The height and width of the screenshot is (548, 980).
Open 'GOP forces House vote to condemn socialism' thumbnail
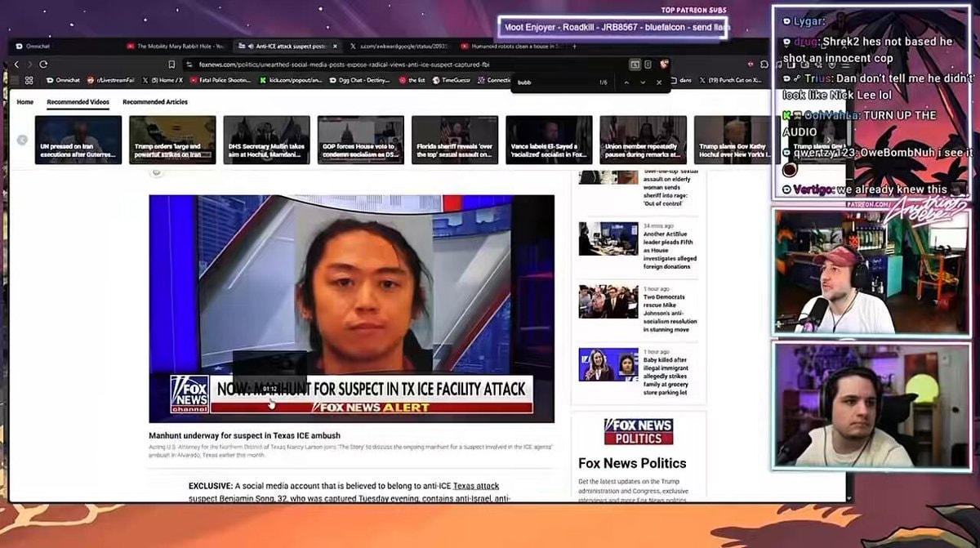361,140
